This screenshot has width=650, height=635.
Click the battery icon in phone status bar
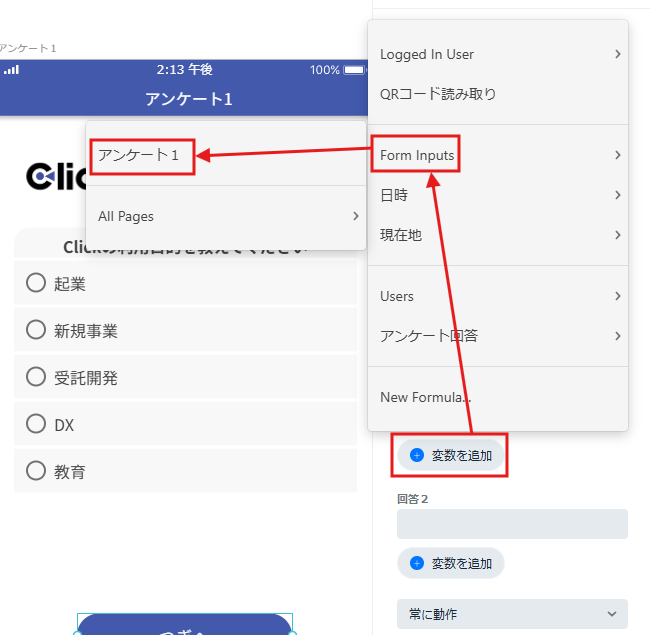[354, 70]
